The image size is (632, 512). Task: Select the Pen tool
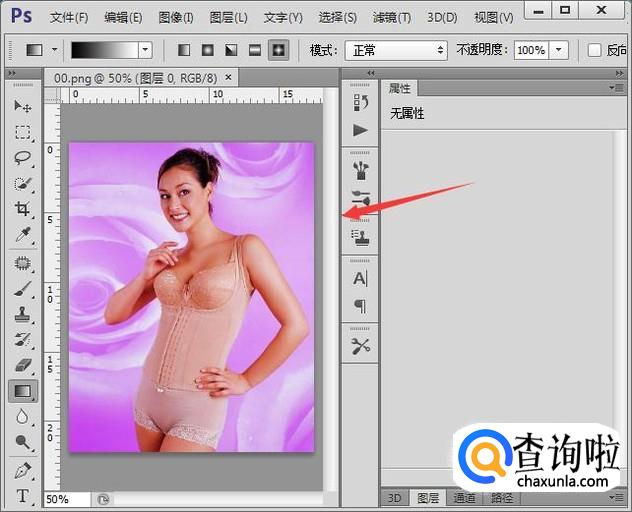pyautogui.click(x=22, y=470)
